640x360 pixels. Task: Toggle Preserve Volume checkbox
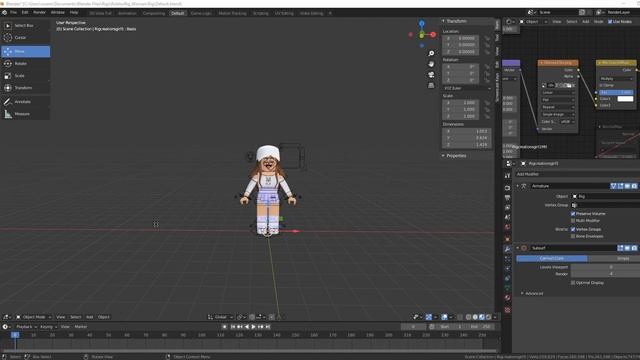[x=573, y=214]
